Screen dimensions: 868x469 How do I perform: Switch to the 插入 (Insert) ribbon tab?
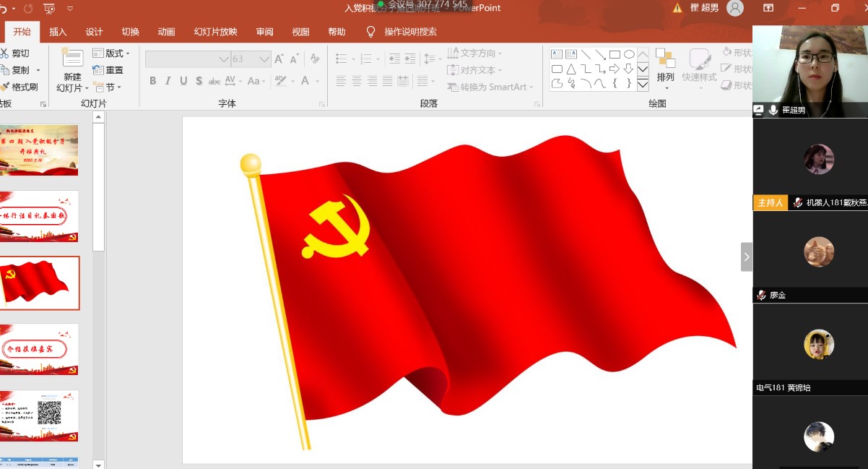pyautogui.click(x=58, y=32)
